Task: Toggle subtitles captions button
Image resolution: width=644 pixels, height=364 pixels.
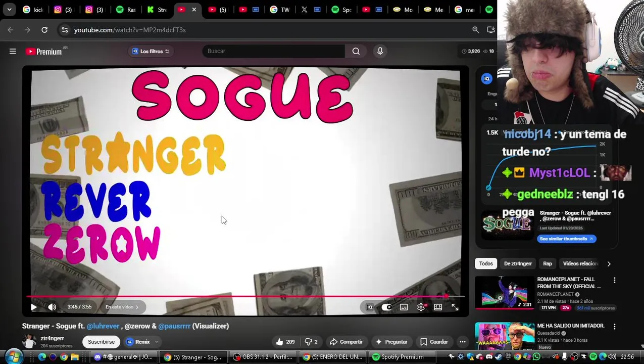Action: [x=404, y=307]
